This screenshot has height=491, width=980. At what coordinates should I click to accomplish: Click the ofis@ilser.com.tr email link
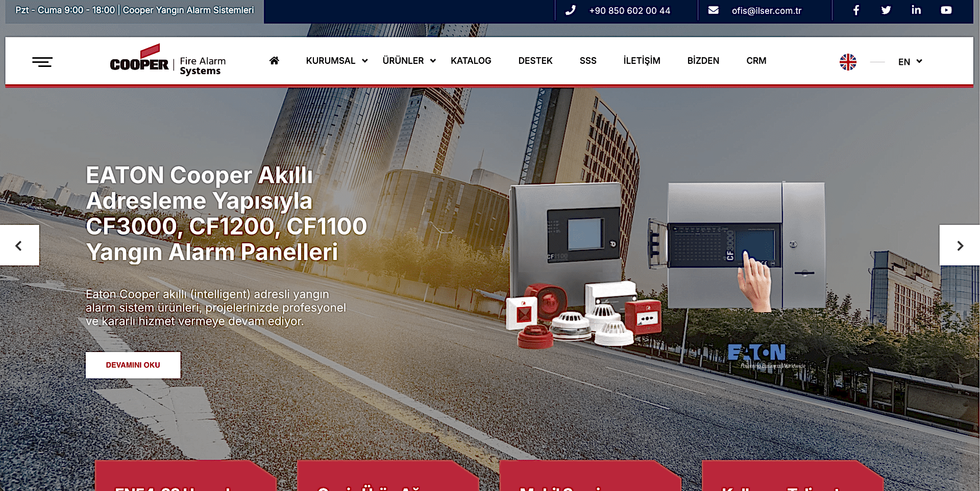pos(766,11)
